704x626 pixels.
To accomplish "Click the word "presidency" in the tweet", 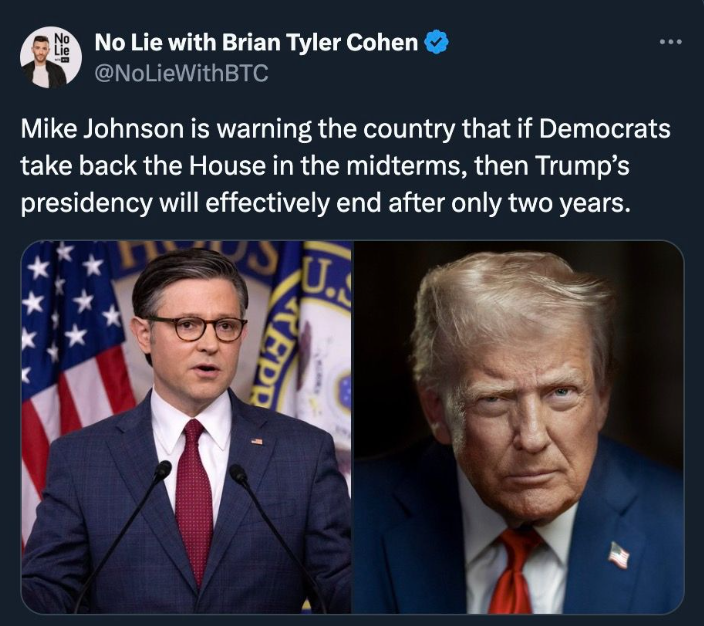I will click(x=87, y=204).
